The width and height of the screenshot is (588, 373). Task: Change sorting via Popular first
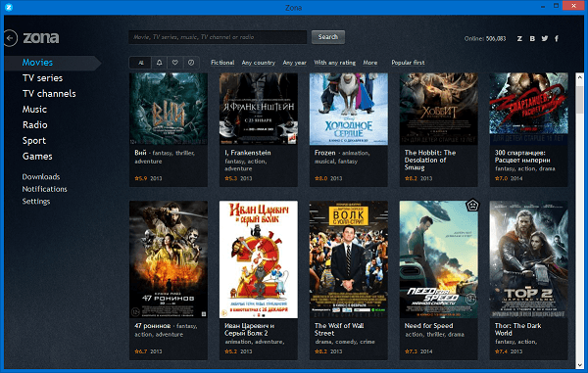point(408,63)
